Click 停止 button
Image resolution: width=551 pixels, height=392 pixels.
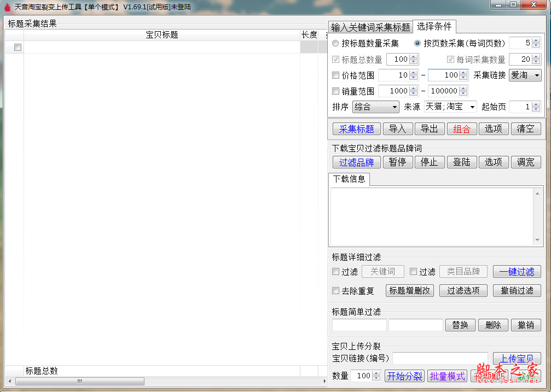coord(430,162)
